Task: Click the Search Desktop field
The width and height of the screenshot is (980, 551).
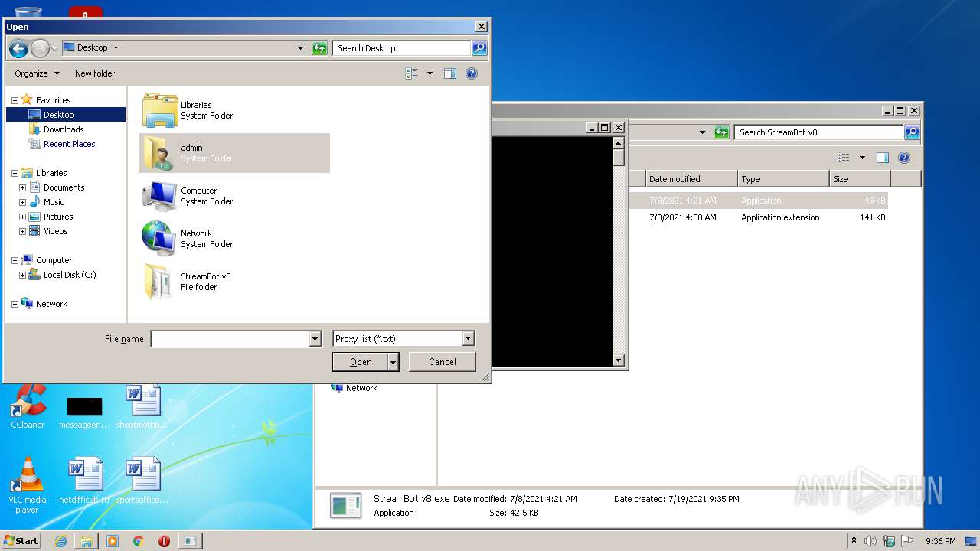Action: 401,48
